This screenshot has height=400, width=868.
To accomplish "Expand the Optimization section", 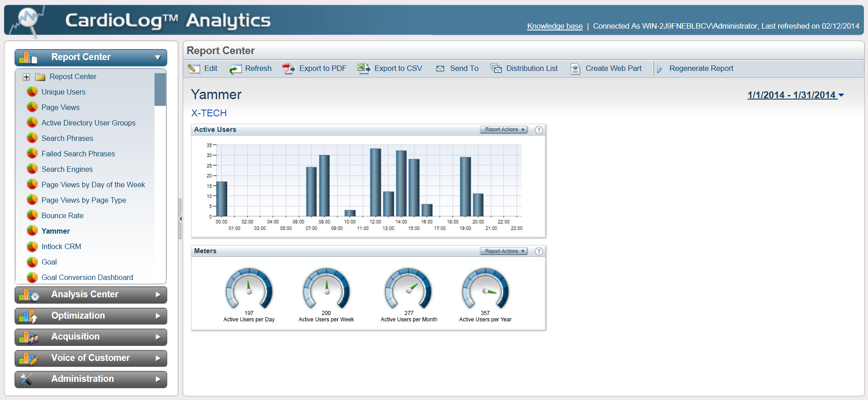I will (158, 316).
